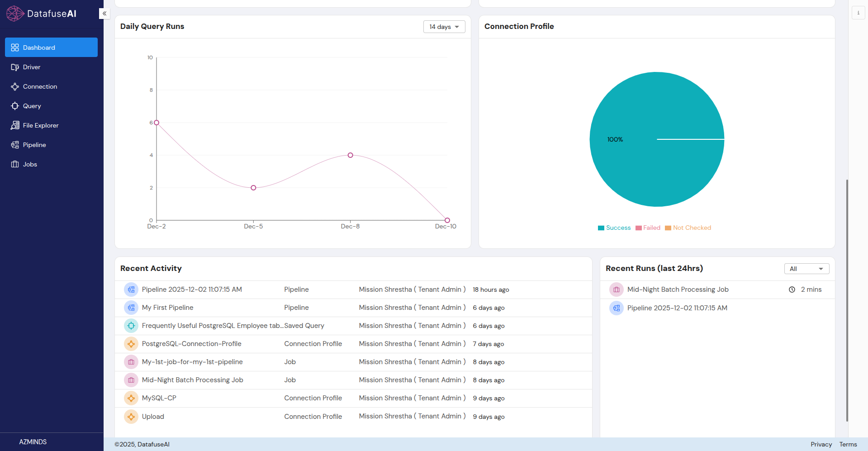The width and height of the screenshot is (868, 451).
Task: Open the Privacy link in the footer
Action: (821, 444)
